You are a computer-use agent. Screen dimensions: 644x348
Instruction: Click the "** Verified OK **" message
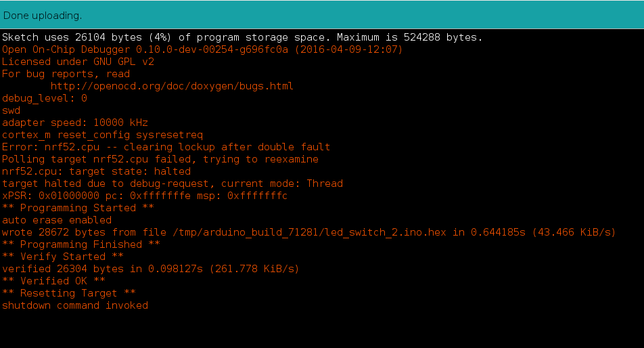point(54,281)
